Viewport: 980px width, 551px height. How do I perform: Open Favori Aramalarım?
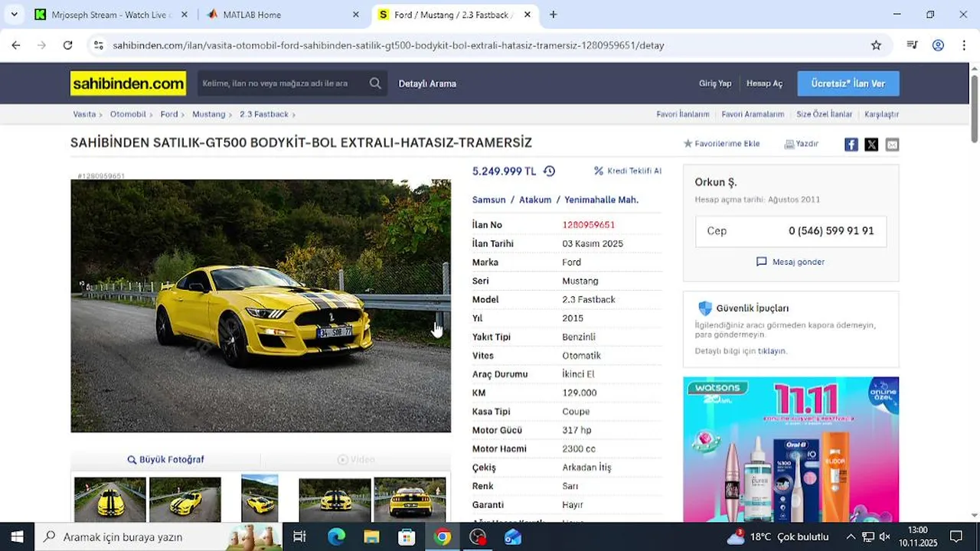753,114
